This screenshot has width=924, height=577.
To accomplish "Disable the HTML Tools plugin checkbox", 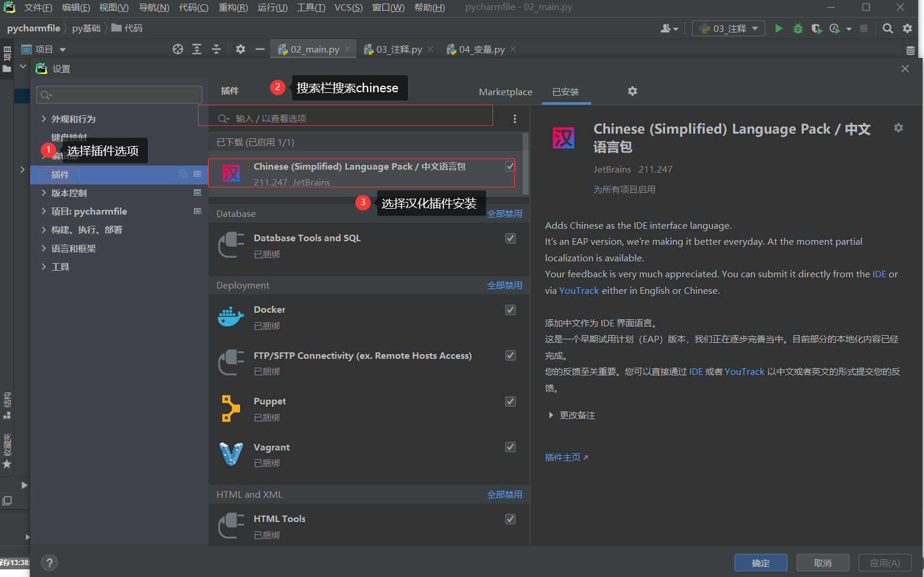I will (x=510, y=519).
